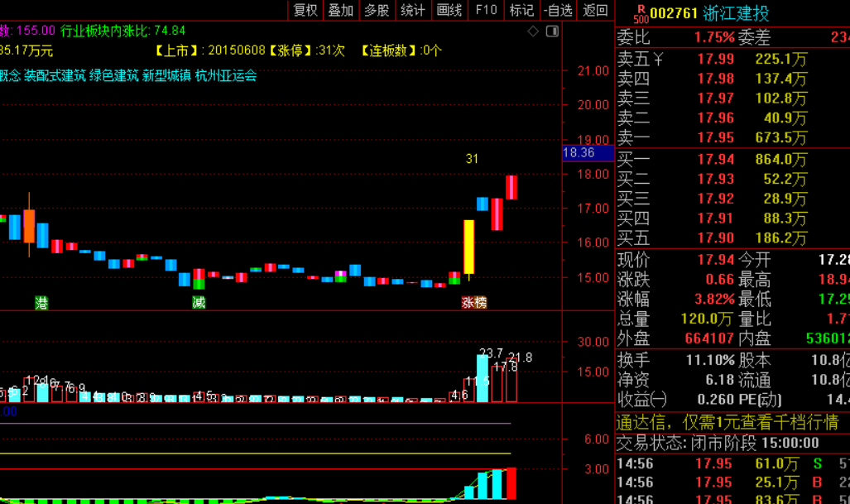The width and height of the screenshot is (850, 504).
Task: Click the 18.36 price marker on the price axis
Action: pyautogui.click(x=579, y=153)
